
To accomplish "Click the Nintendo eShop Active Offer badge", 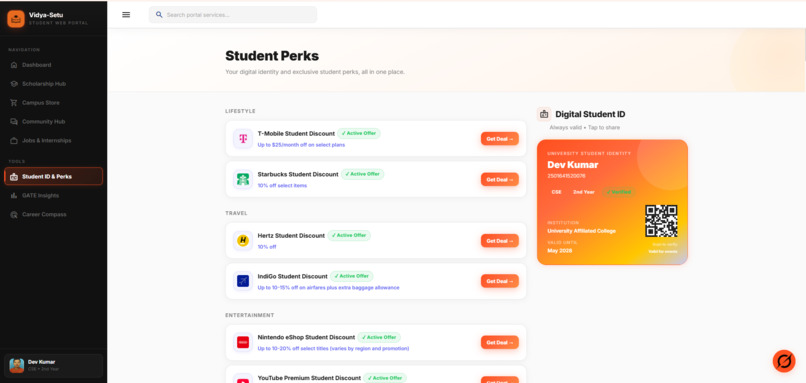I will [x=379, y=337].
